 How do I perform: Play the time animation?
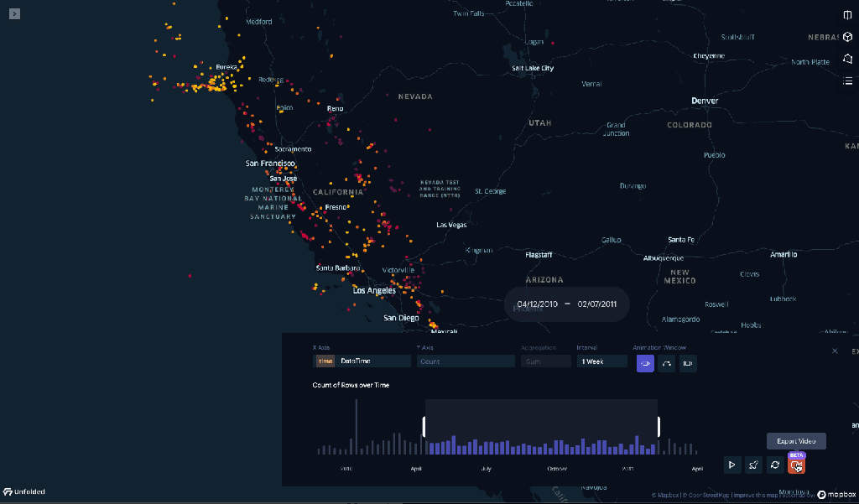pyautogui.click(x=731, y=465)
